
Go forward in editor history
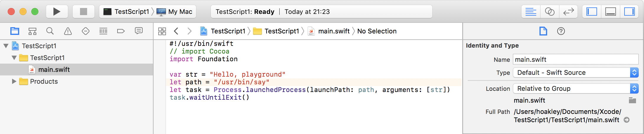pyautogui.click(x=190, y=31)
